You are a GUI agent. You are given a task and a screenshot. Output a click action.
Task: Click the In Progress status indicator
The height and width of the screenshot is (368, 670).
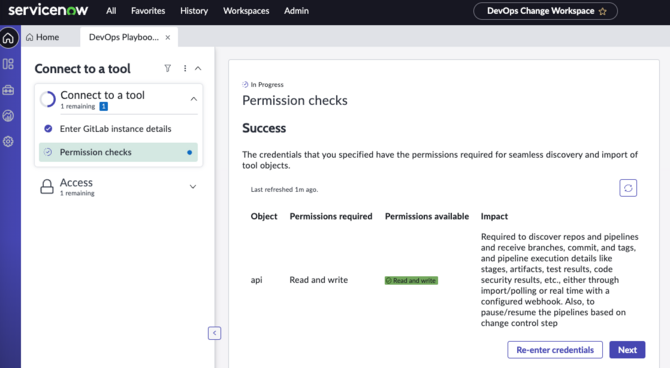click(263, 85)
